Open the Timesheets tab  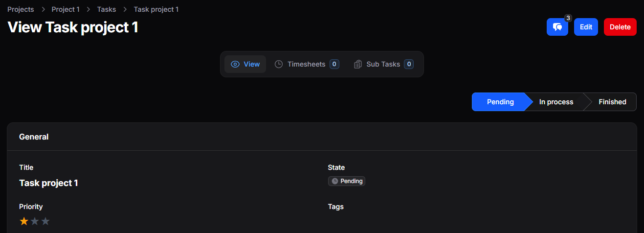click(307, 64)
